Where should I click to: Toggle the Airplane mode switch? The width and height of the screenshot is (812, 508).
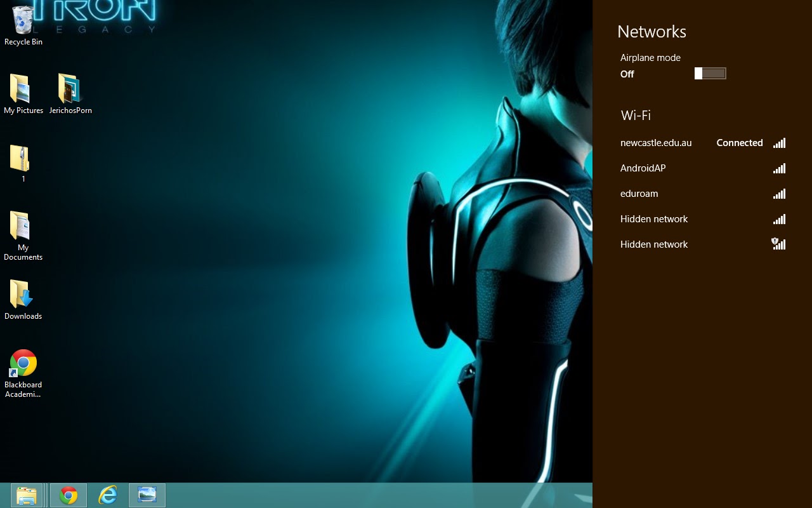coord(710,74)
